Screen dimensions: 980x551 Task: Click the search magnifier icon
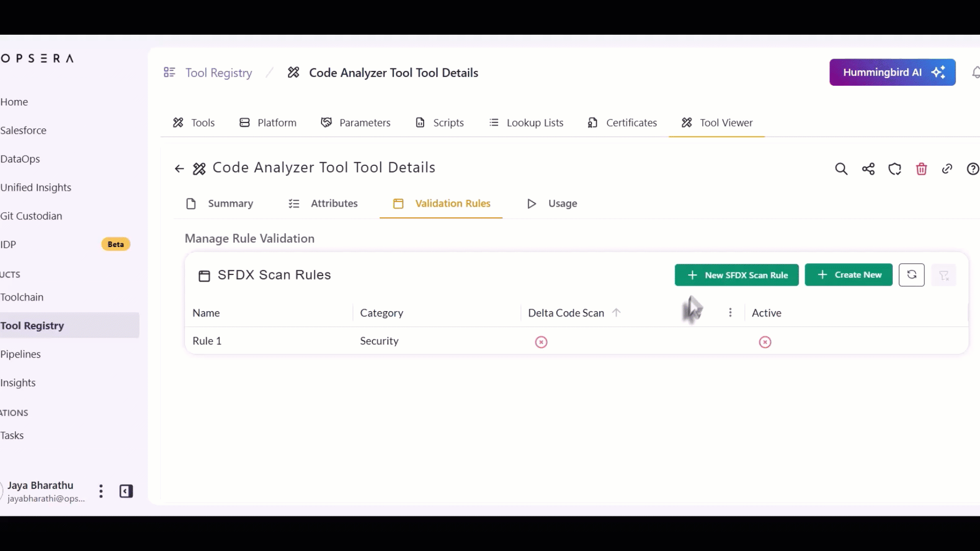point(841,169)
